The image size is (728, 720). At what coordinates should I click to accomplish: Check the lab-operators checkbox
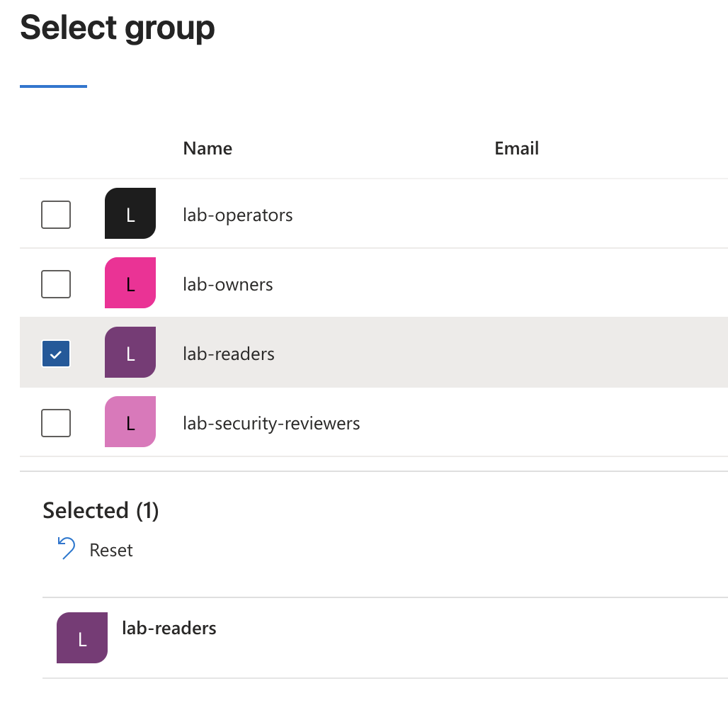point(56,215)
